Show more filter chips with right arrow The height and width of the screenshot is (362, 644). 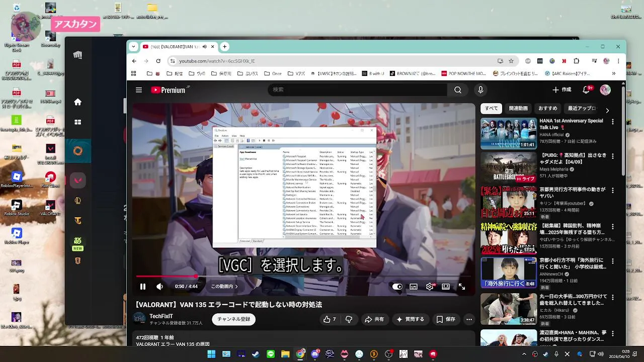click(607, 110)
